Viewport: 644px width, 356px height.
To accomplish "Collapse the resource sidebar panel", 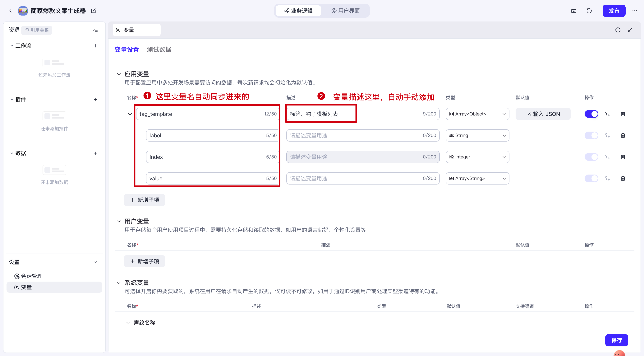I will click(95, 30).
